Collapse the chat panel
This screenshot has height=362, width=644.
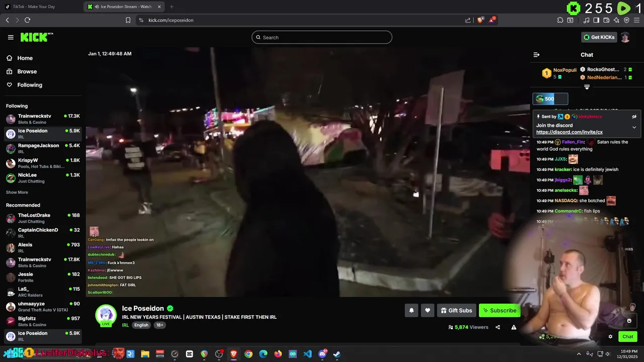click(536, 55)
